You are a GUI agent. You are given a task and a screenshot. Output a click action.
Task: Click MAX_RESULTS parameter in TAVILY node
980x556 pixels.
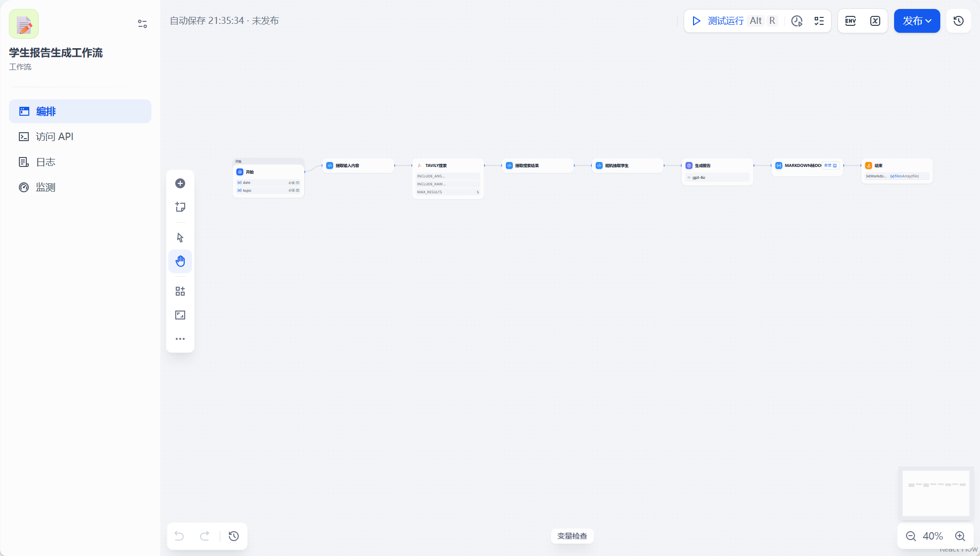[448, 192]
